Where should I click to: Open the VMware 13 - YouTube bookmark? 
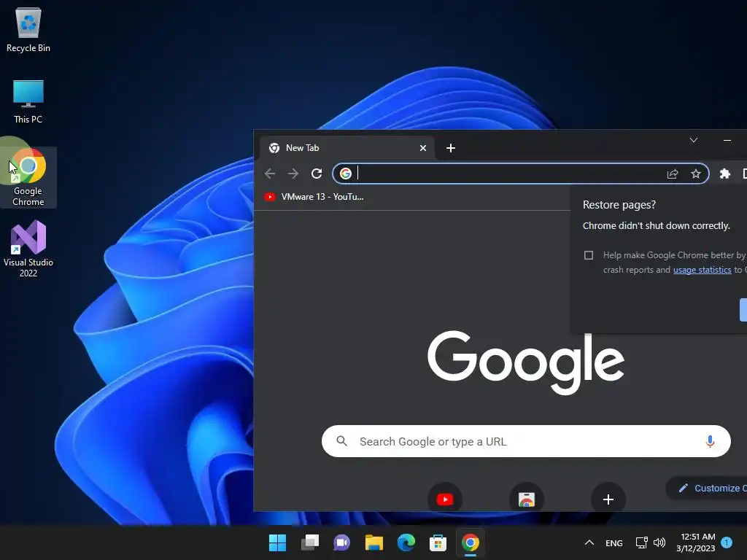[314, 197]
